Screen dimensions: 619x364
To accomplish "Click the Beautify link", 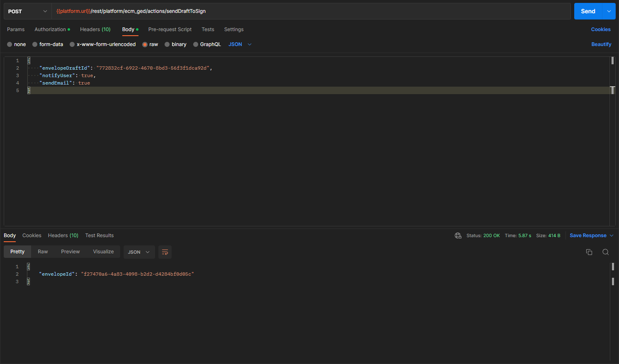I will [x=601, y=44].
